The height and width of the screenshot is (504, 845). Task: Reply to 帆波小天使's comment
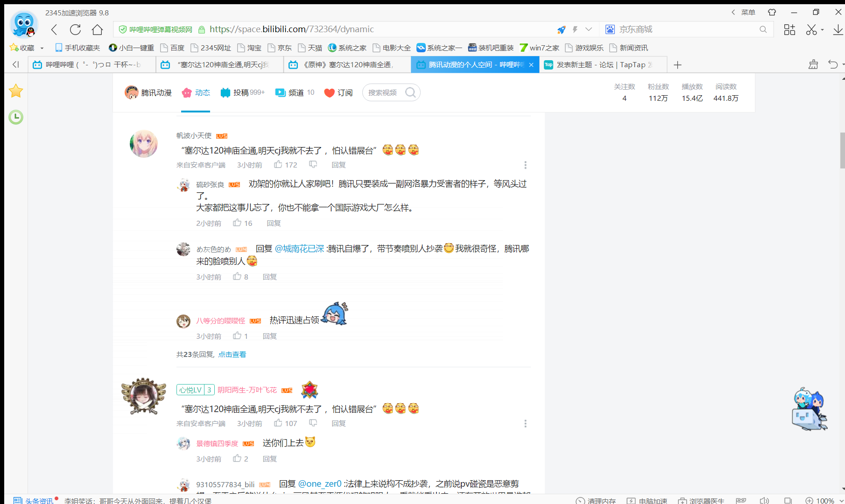tap(338, 165)
